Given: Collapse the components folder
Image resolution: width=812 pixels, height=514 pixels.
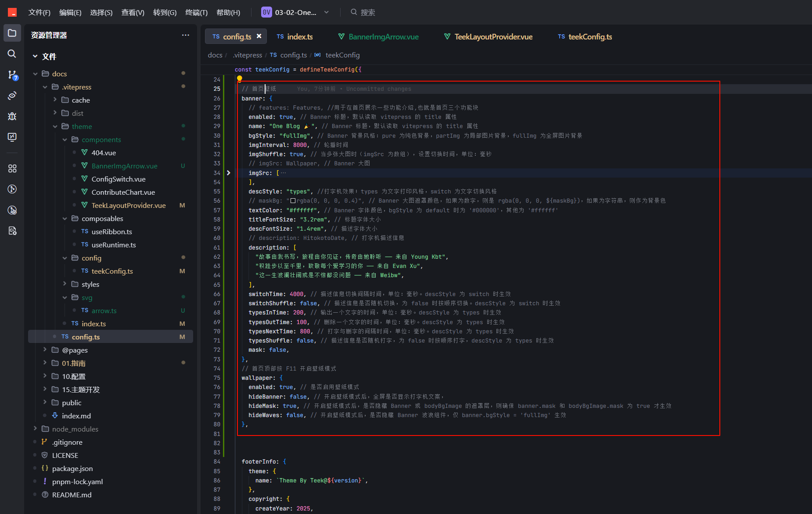Looking at the screenshot, I should [x=65, y=139].
